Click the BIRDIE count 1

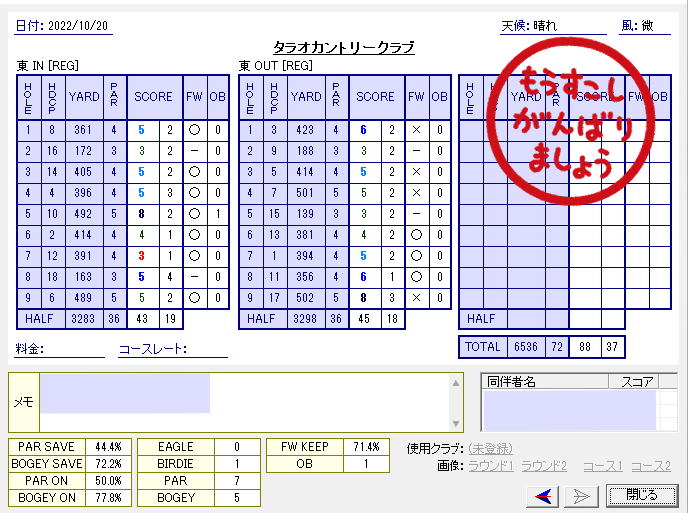237,464
